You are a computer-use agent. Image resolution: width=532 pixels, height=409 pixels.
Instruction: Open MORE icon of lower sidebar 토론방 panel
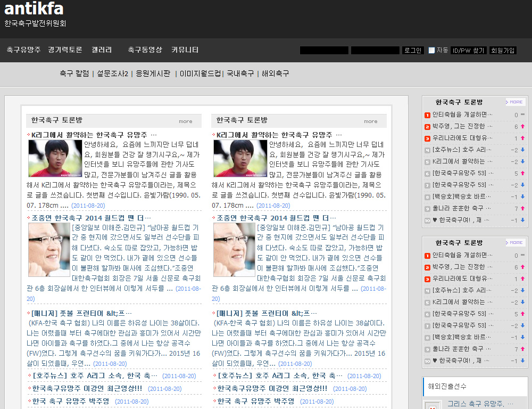tap(515, 243)
